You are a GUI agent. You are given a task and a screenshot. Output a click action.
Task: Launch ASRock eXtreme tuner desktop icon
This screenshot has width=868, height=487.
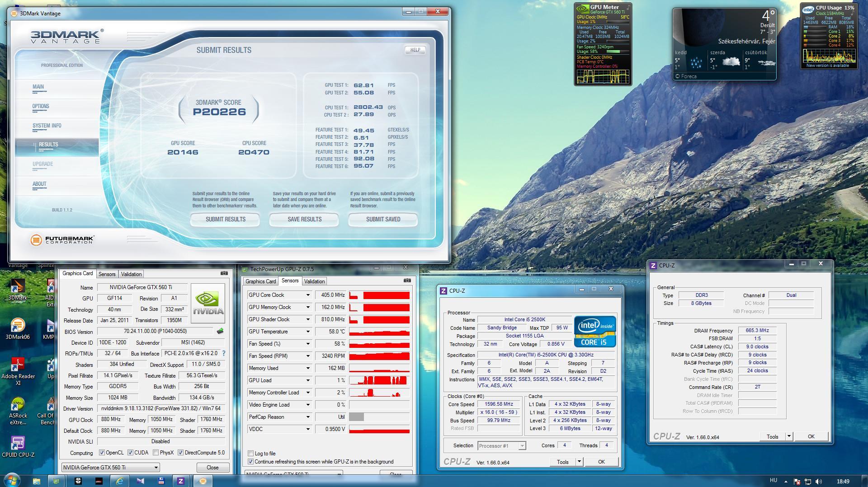18,411
